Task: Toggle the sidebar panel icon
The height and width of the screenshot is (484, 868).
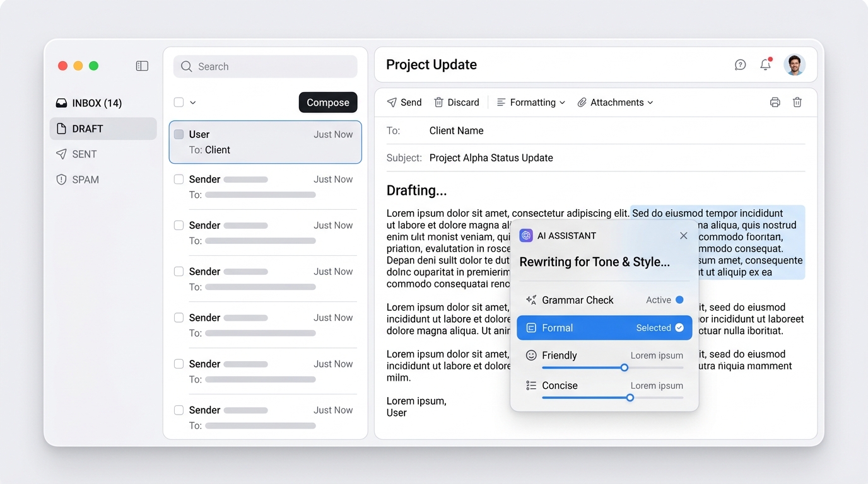Action: pyautogui.click(x=142, y=66)
